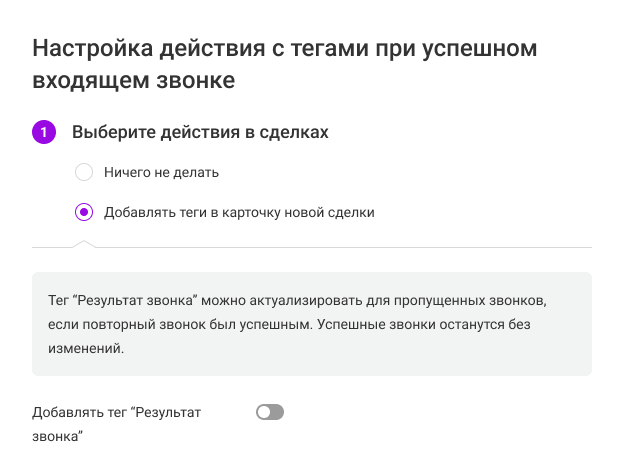Image resolution: width=624 pixels, height=464 pixels.
Task: Click the "Ничего не делать" option label
Action: tap(161, 172)
